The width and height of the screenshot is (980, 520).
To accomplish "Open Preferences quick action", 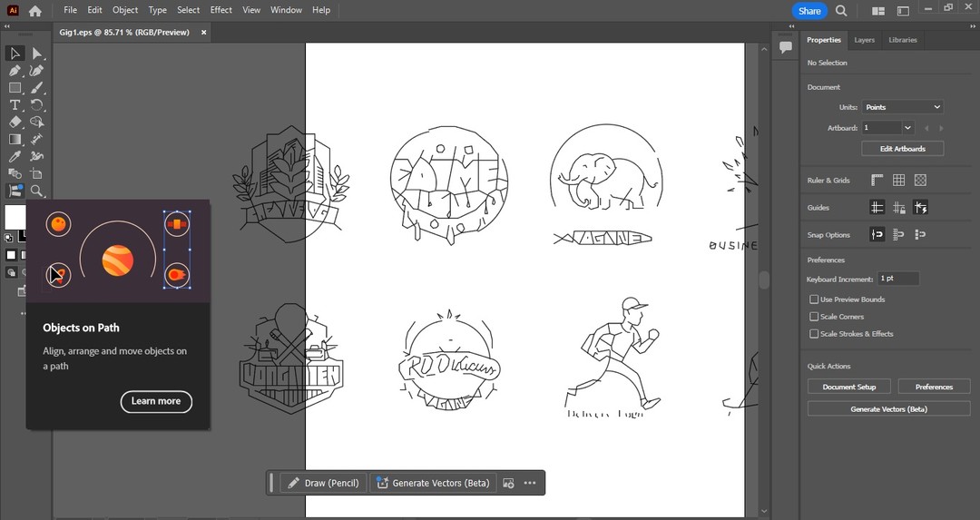I will click(x=934, y=387).
